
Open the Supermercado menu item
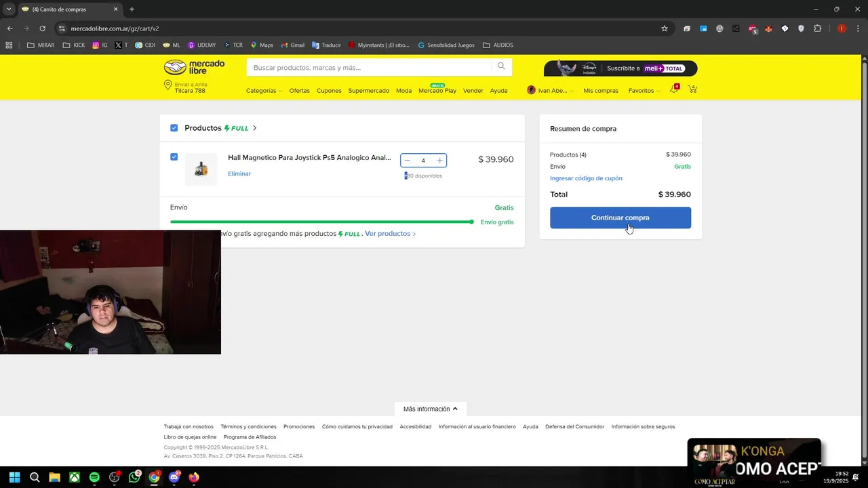click(x=369, y=91)
